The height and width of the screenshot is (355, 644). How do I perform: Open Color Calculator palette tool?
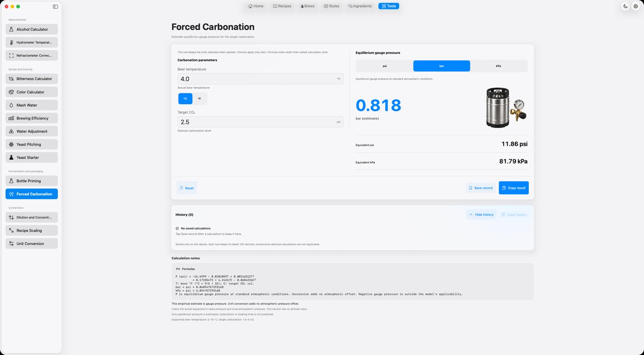[32, 92]
